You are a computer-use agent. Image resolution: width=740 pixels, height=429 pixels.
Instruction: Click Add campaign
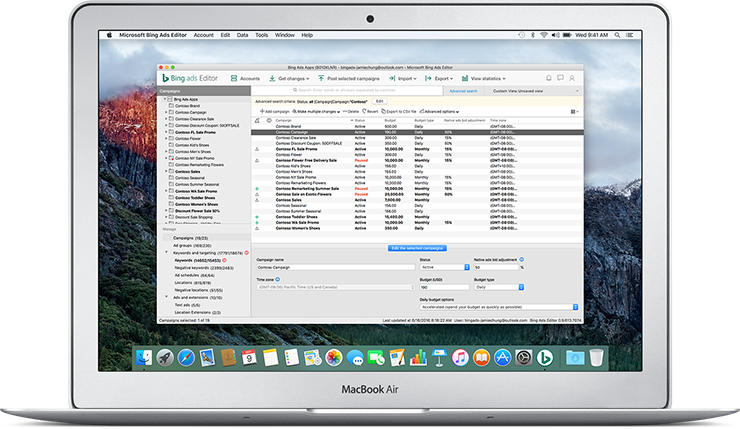click(275, 111)
